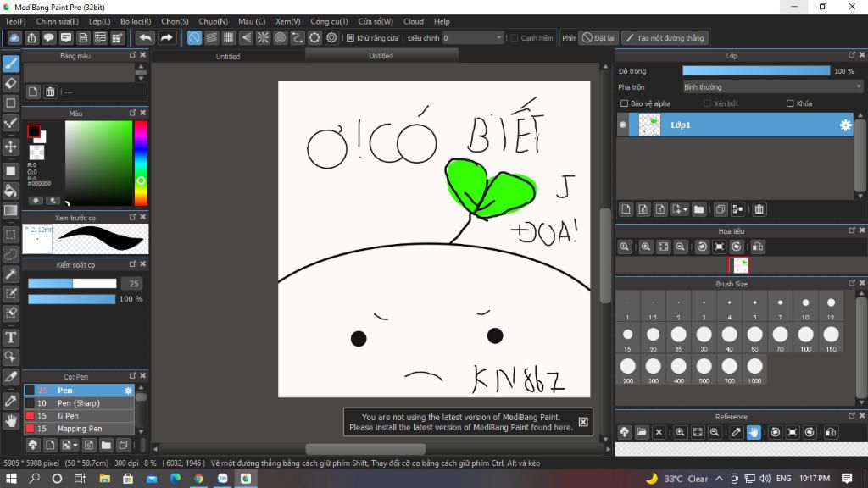Zoom out on Navigator panel
Viewport: 868px width, 488px height.
click(x=681, y=247)
